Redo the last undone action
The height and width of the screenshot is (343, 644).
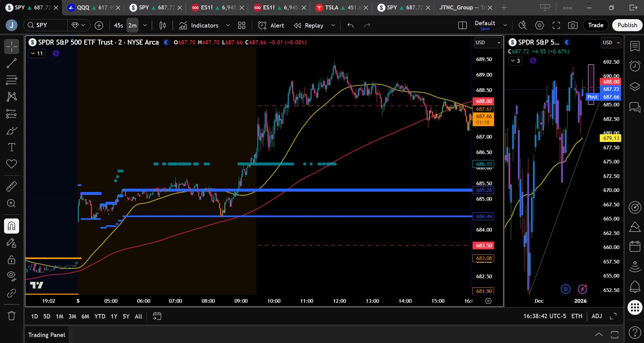pyautogui.click(x=367, y=25)
